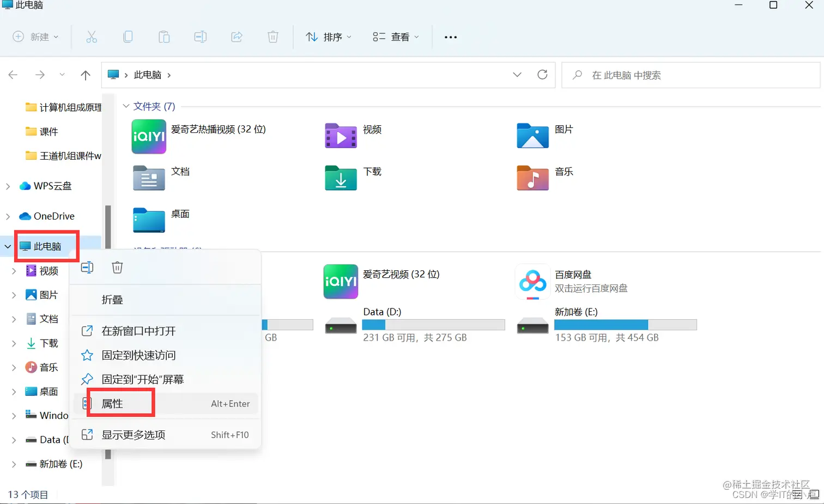This screenshot has width=824, height=504.
Task: Select the Share icon in the toolbar
Action: (x=237, y=37)
